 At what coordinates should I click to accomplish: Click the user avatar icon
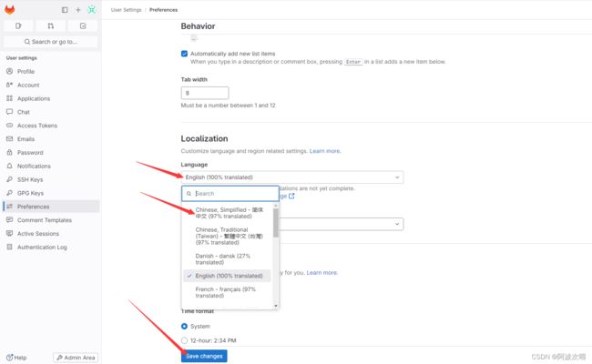[92, 10]
